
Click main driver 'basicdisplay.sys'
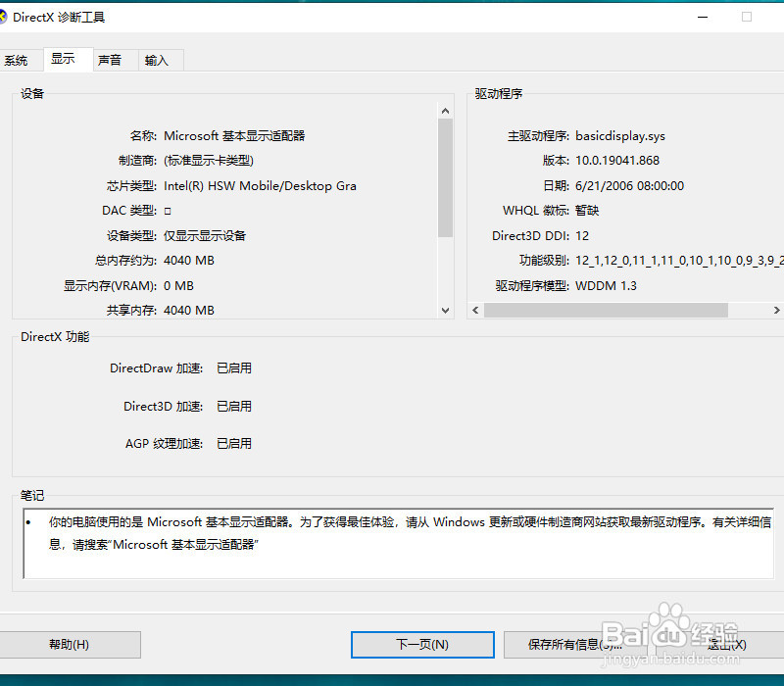[620, 136]
